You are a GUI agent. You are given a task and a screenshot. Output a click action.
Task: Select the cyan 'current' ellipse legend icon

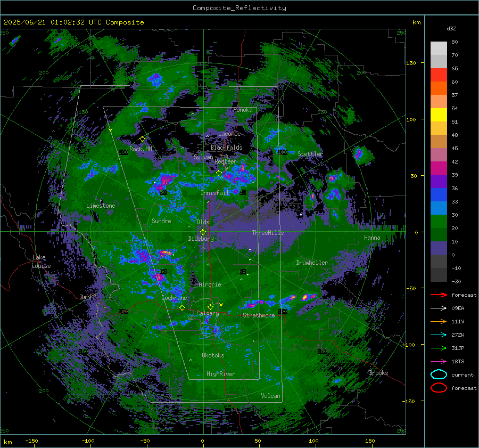[x=439, y=374]
